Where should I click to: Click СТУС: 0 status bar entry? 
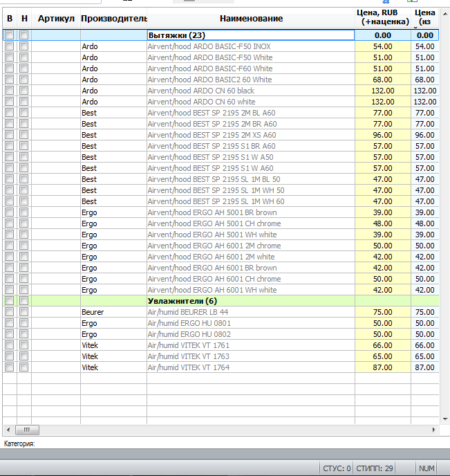pos(337,468)
